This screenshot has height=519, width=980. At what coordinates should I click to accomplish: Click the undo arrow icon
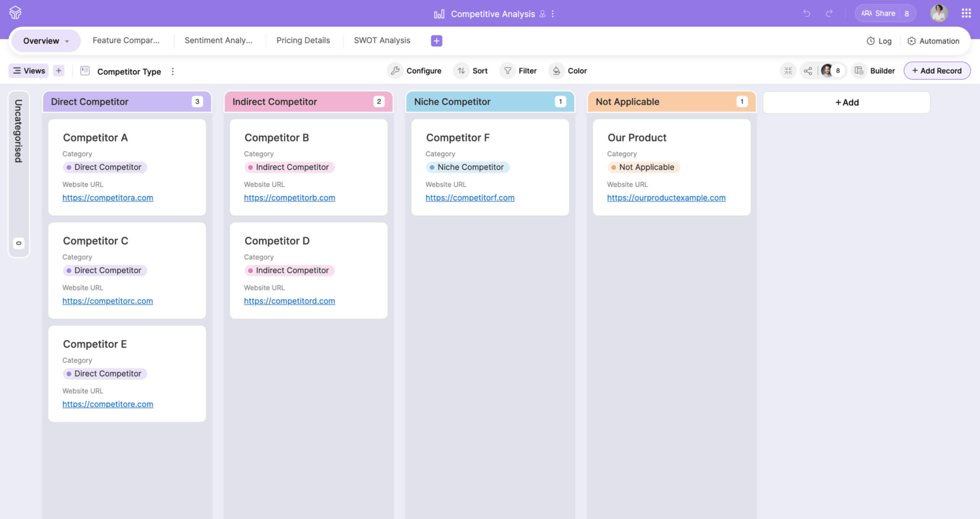[807, 13]
